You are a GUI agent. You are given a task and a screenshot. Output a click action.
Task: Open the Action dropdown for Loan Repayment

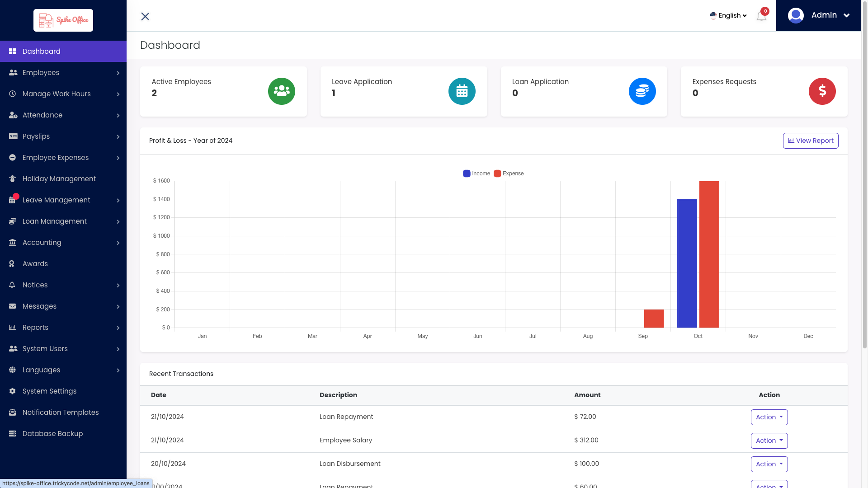point(769,417)
